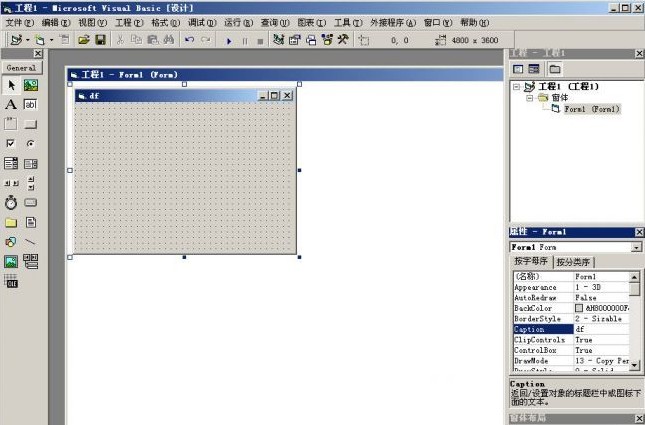Select the OptionButton control in the toolbox
The width and height of the screenshot is (645, 425).
[30, 143]
